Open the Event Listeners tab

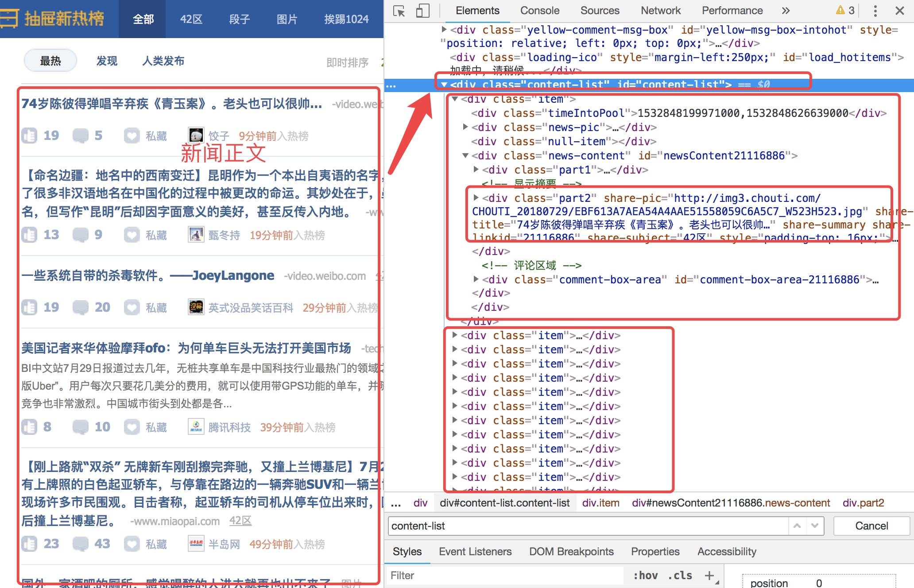(475, 551)
